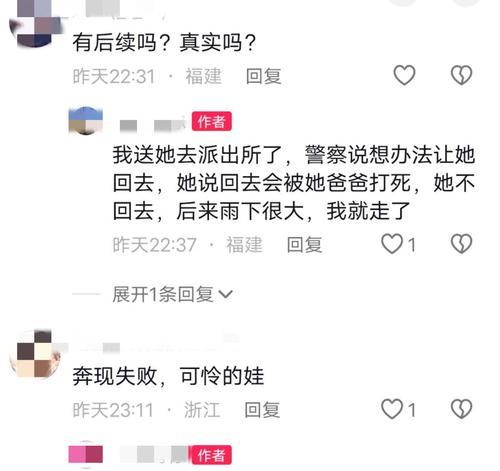Tap the 作者 badge at the bottom

pos(211,455)
